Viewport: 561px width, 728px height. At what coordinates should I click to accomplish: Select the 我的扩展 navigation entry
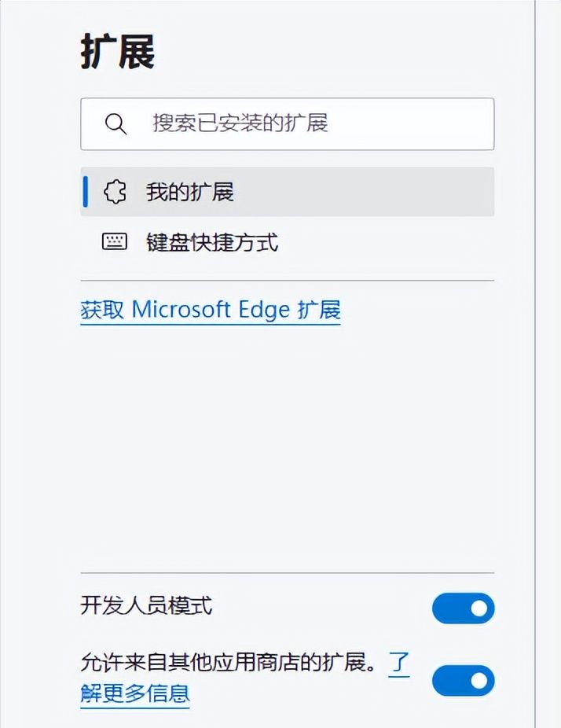point(189,191)
